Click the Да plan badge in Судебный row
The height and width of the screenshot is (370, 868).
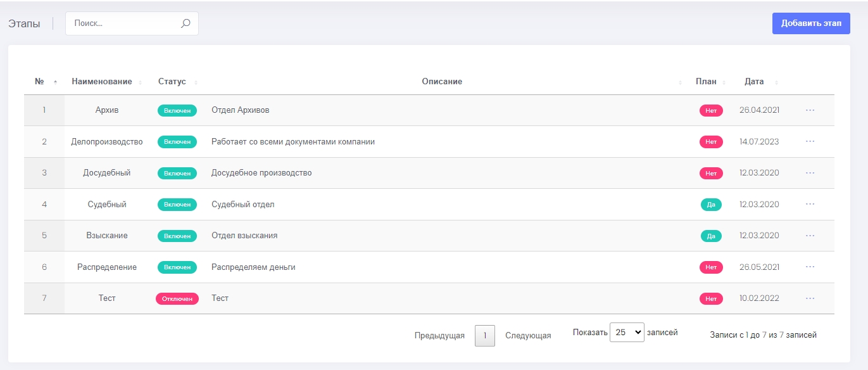click(710, 205)
